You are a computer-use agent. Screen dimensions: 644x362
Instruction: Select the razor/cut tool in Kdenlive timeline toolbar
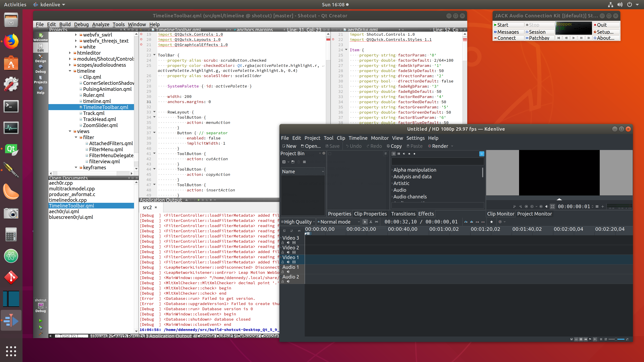pos(371,222)
